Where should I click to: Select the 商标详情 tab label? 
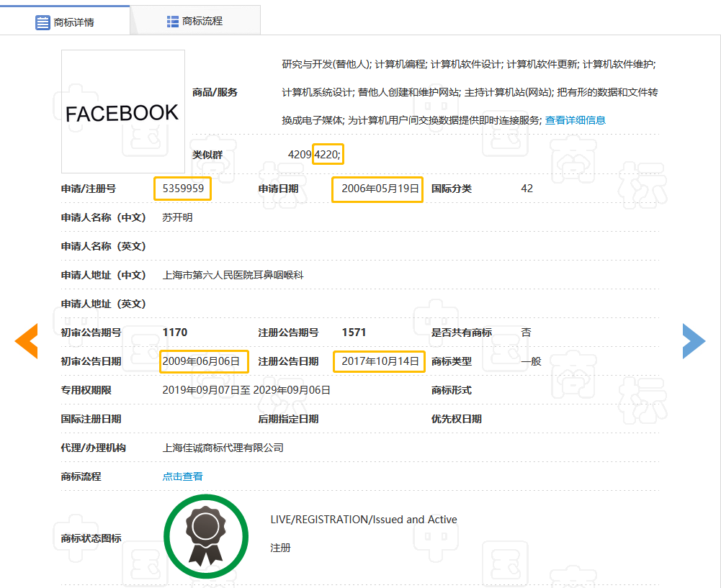tap(73, 22)
